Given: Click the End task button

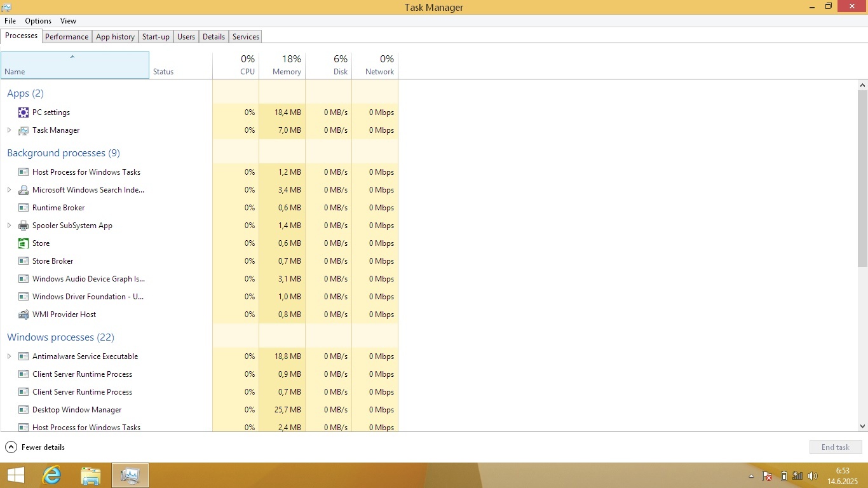Looking at the screenshot, I should click(x=836, y=447).
